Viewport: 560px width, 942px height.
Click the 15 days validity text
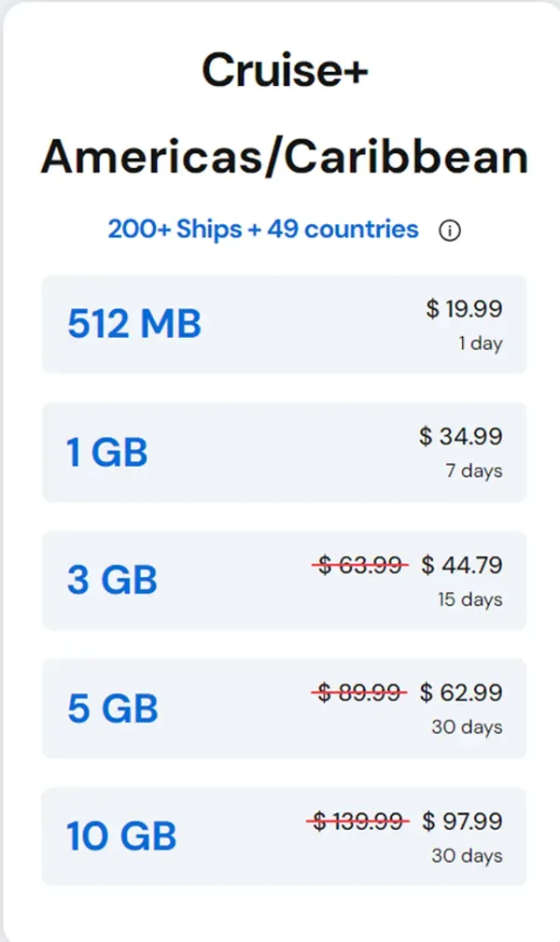[x=469, y=599]
